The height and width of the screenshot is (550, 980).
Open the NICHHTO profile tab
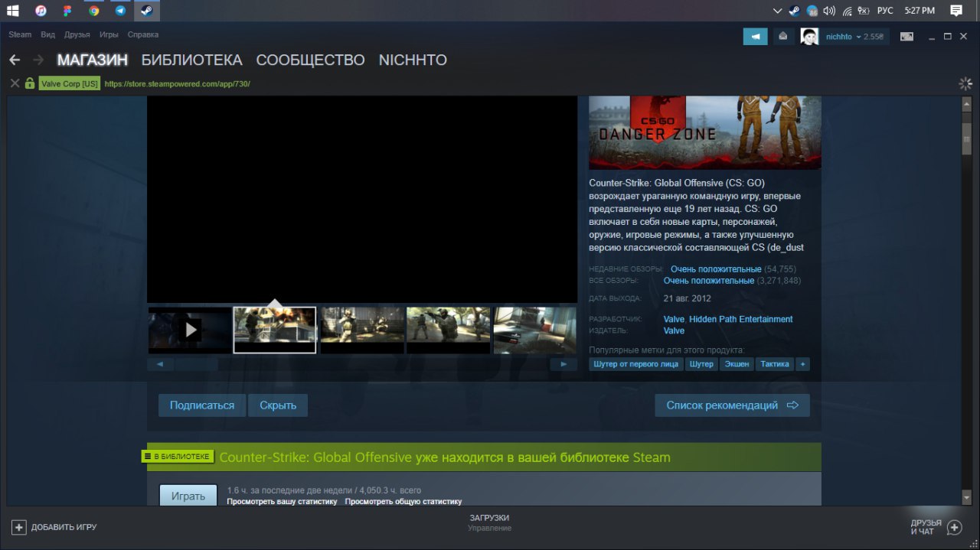[413, 60]
